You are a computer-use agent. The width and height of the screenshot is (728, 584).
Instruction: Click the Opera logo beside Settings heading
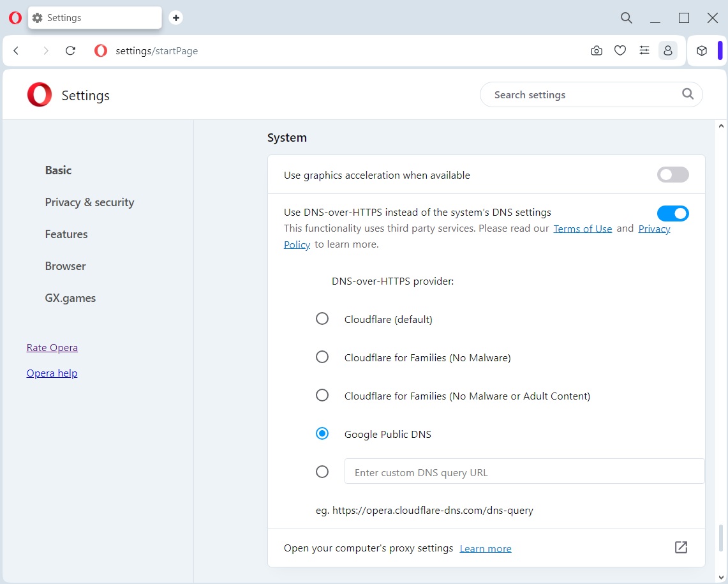(x=40, y=94)
